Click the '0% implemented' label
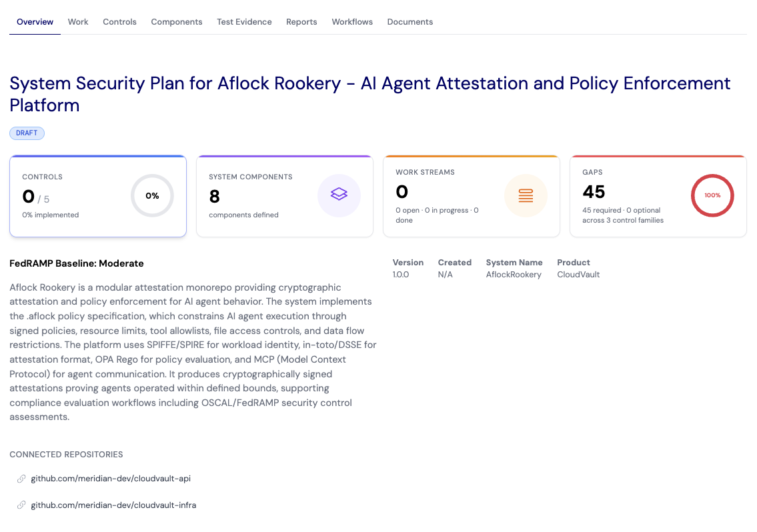Viewport: 757px width, 532px height. [50, 215]
